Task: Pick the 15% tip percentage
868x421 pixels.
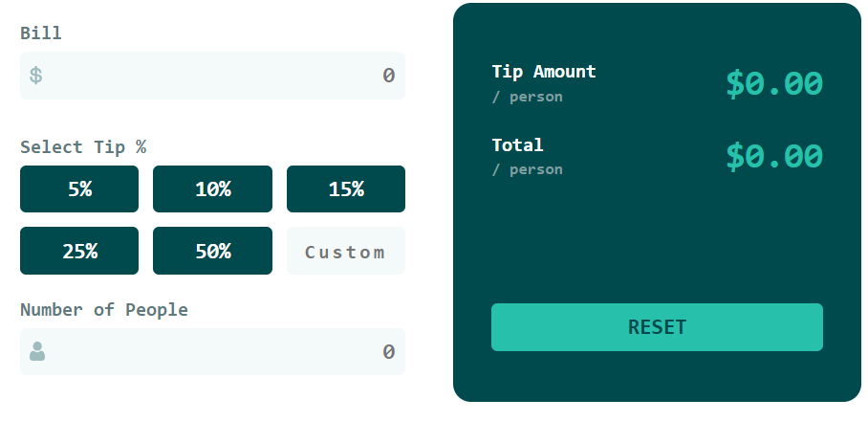Action: (345, 188)
